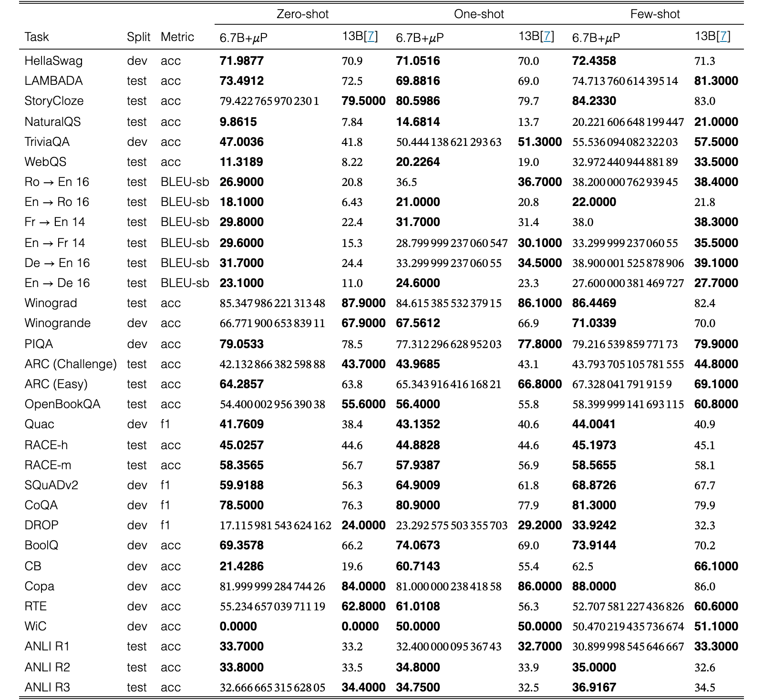Click Winograd zero-shot 13B value 87.9000

click(364, 303)
